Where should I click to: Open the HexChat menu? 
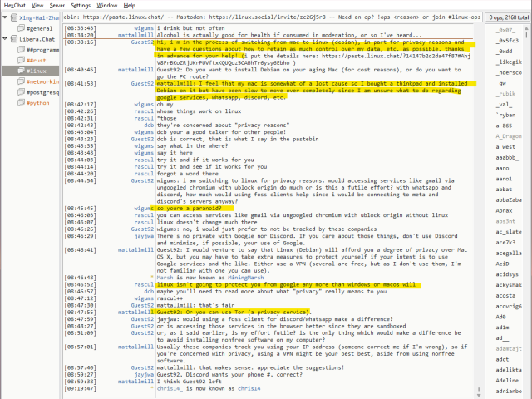coord(12,5)
